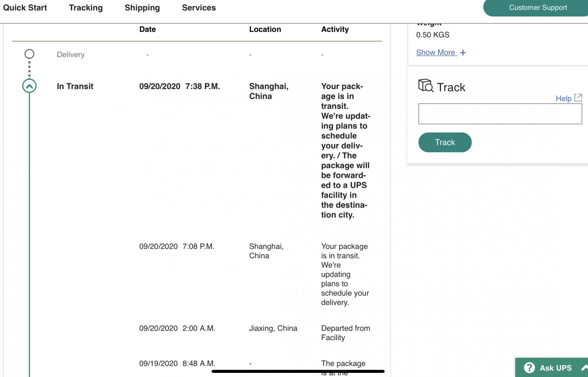Focus the tracking number input field
This screenshot has height=377, width=588.
tap(500, 114)
